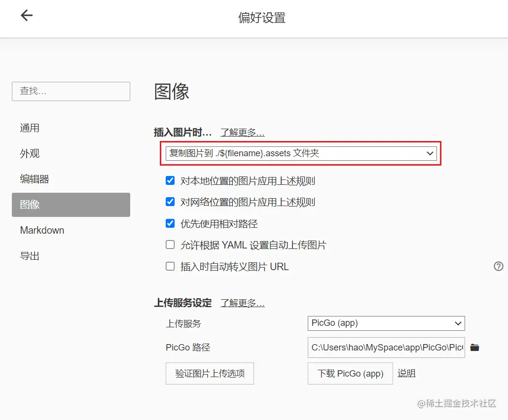508x420 pixels.
Task: Click the 验证图片上传选项 button
Action: 210,373
